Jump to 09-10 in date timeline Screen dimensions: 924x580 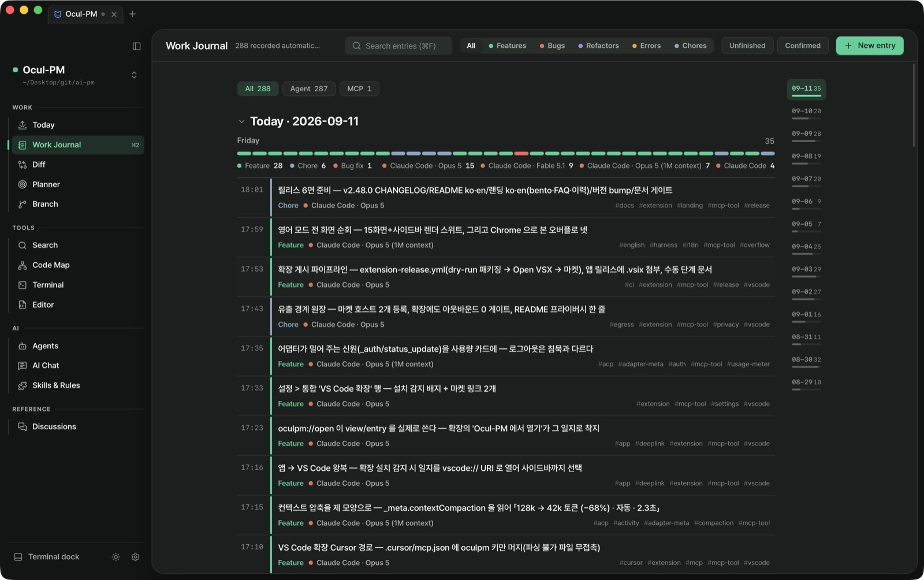point(806,113)
